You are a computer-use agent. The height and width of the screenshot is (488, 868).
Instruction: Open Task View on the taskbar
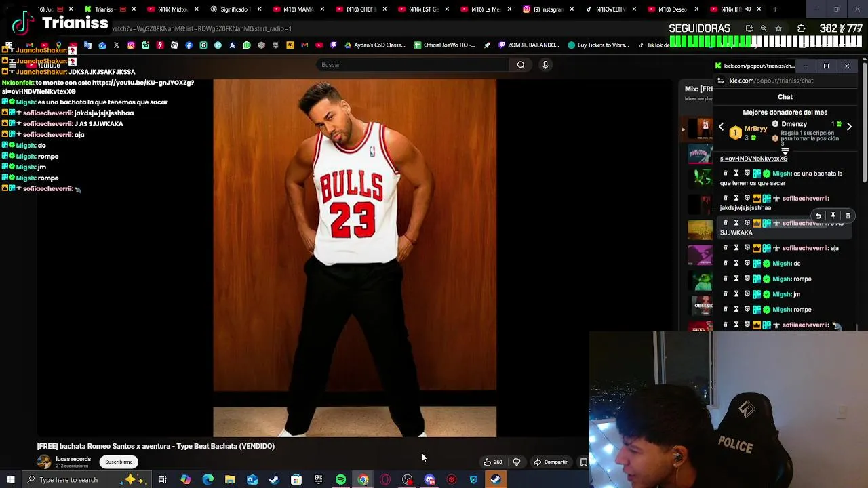[x=163, y=480]
